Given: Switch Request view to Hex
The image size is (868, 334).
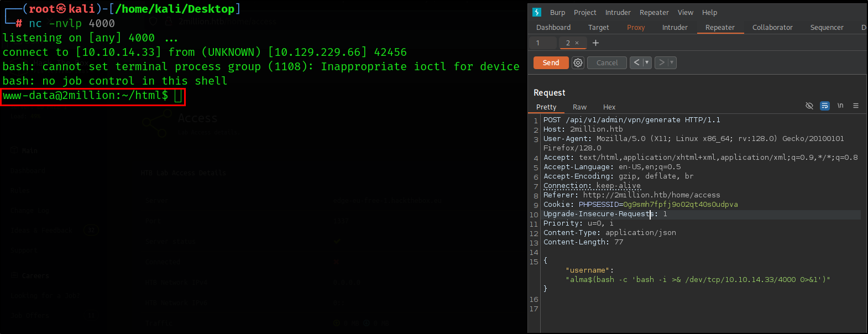Looking at the screenshot, I should coord(609,107).
